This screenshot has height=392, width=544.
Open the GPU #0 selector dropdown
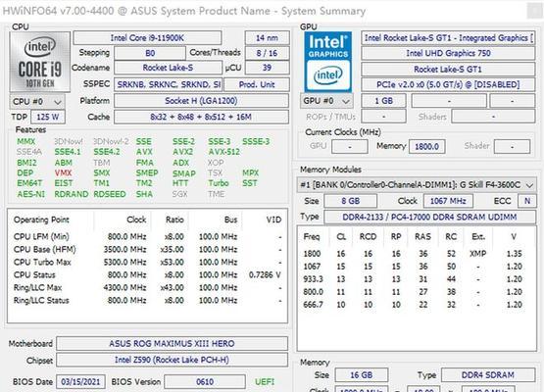[x=326, y=101]
